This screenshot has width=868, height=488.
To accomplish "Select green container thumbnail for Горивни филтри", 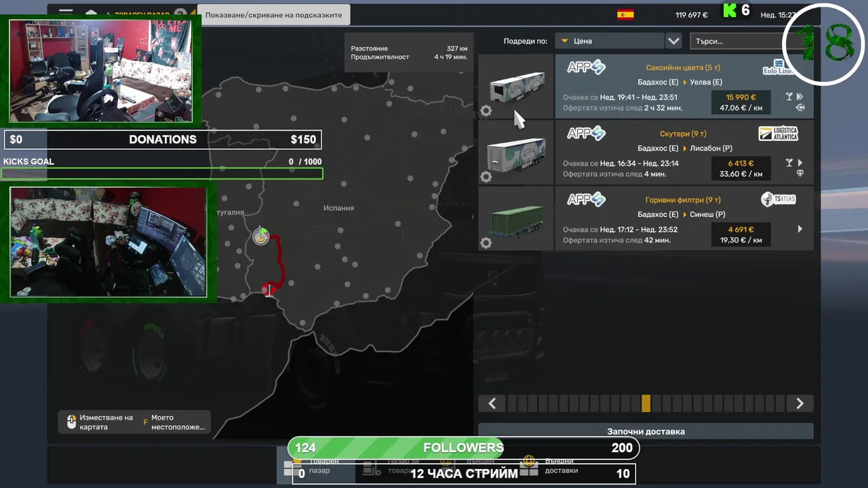I will pyautogui.click(x=516, y=218).
